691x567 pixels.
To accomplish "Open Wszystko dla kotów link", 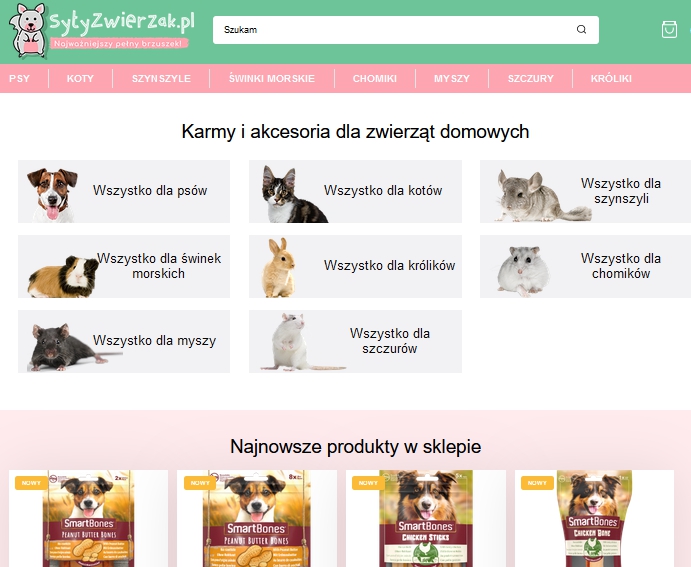I will pos(382,191).
